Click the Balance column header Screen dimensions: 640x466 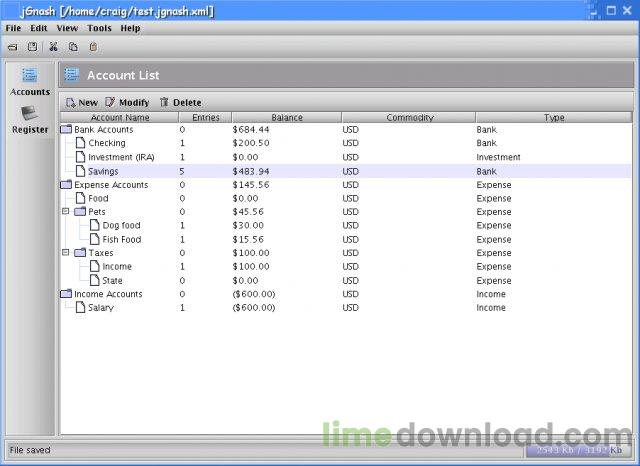click(x=287, y=118)
